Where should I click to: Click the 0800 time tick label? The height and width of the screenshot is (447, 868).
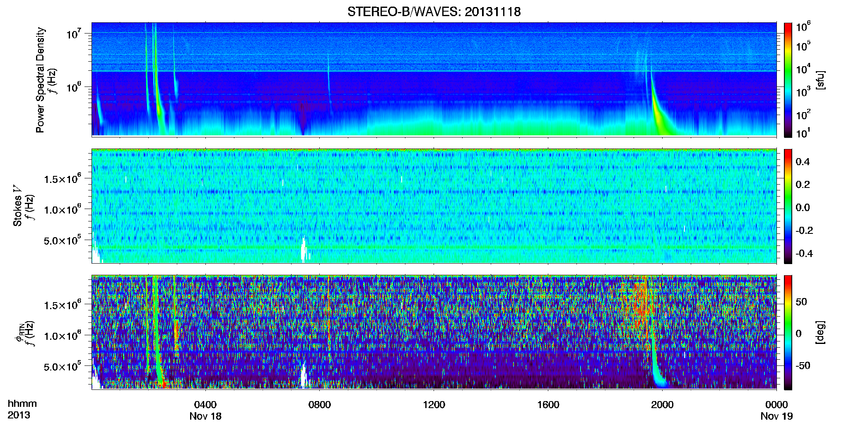(x=320, y=404)
